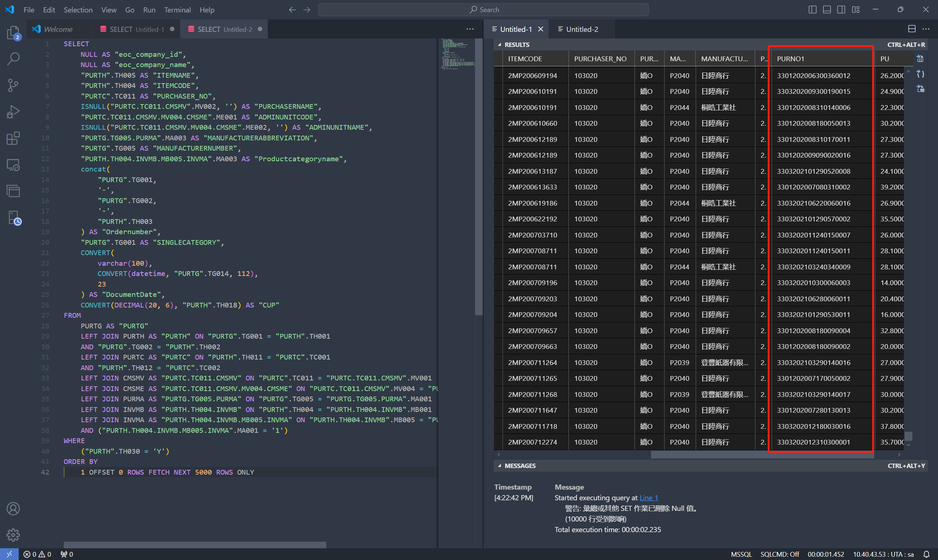
Task: Open the Search view in activity bar
Action: tap(13, 59)
